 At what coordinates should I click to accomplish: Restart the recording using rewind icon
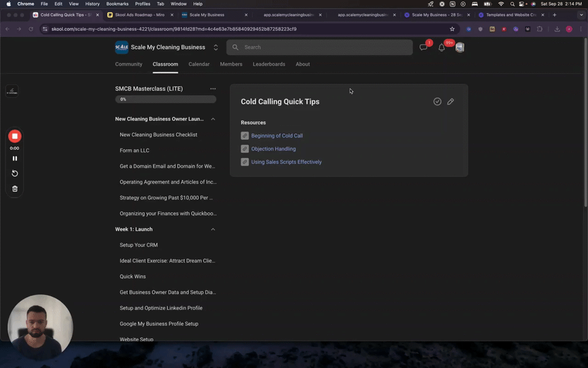[14, 174]
